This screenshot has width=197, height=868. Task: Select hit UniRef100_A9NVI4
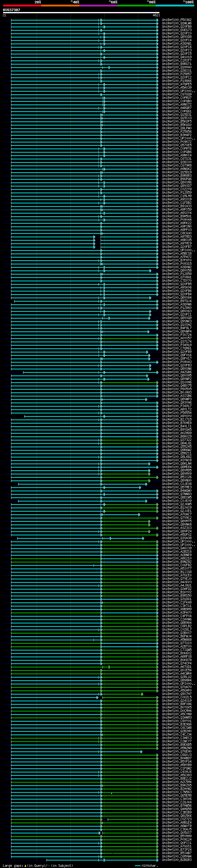[177, 155]
